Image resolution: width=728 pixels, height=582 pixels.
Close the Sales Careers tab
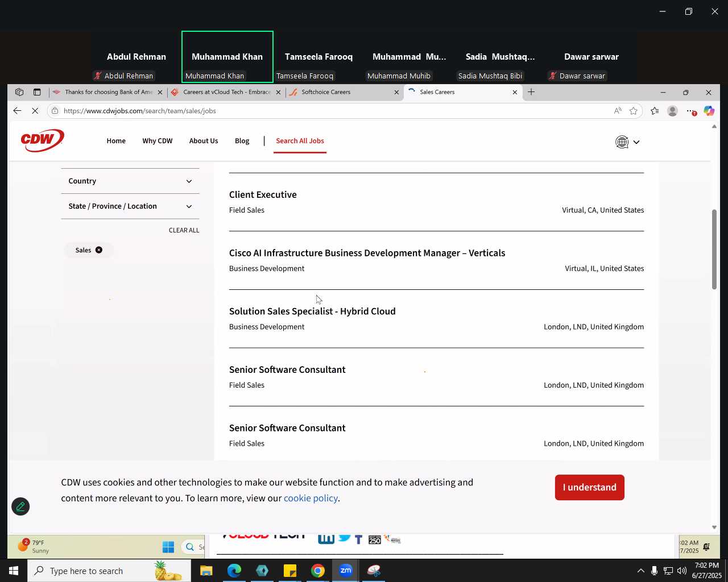(x=515, y=92)
